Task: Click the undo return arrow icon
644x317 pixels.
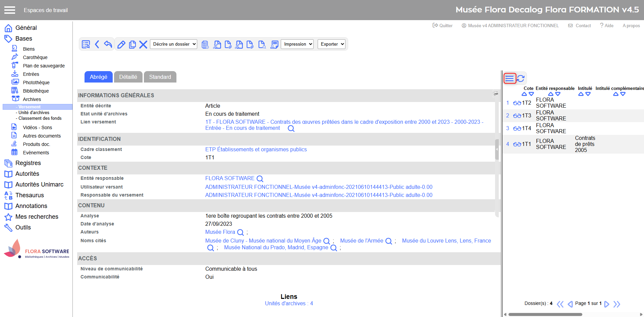Action: pyautogui.click(x=108, y=44)
